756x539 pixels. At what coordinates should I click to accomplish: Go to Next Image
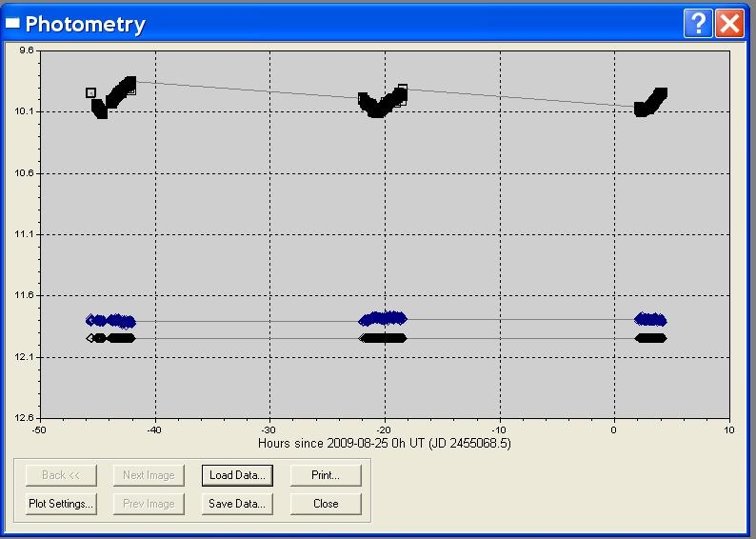tap(149, 474)
